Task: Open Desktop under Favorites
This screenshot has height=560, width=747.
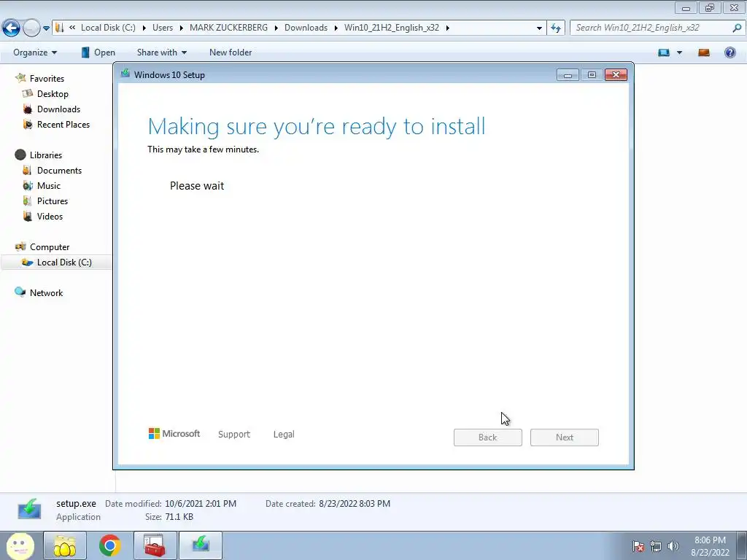Action: 53,94
